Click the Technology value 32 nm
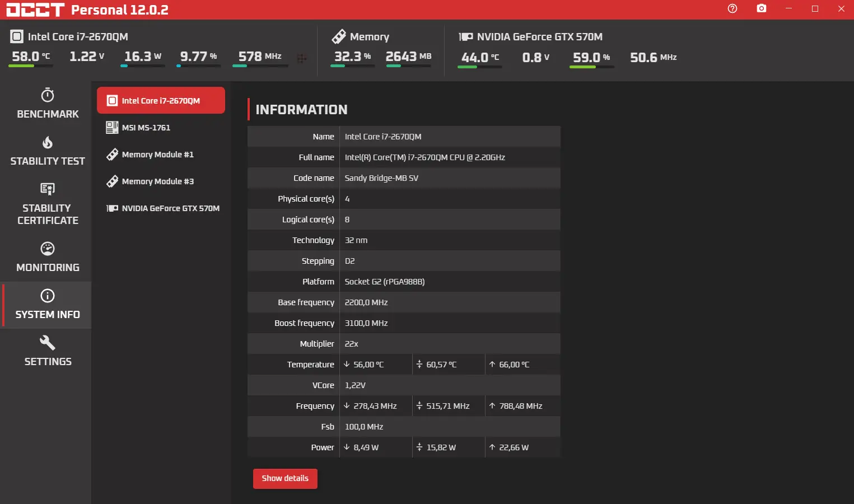854x504 pixels. pos(356,240)
